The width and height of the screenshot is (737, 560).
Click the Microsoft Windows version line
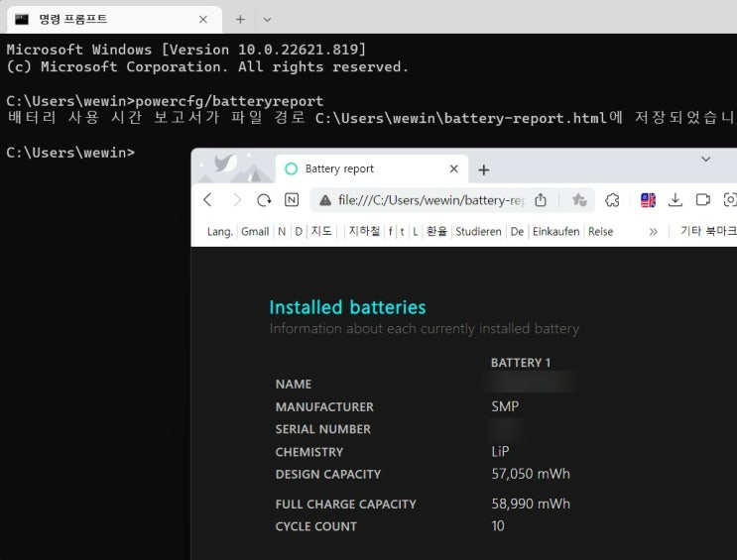pos(186,50)
